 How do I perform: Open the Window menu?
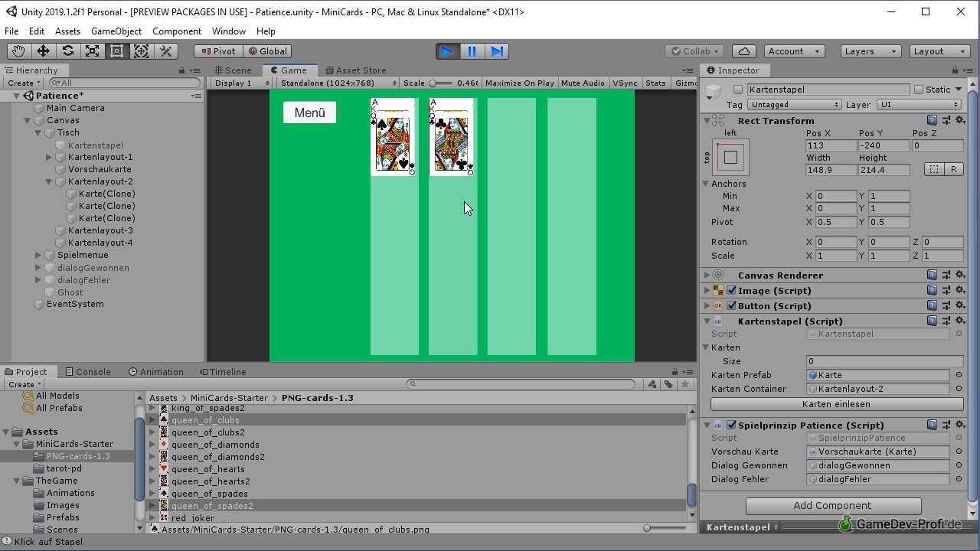[x=229, y=31]
